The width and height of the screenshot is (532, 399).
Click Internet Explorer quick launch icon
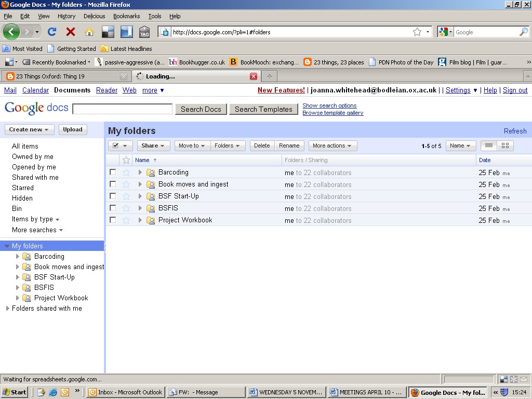click(53, 392)
